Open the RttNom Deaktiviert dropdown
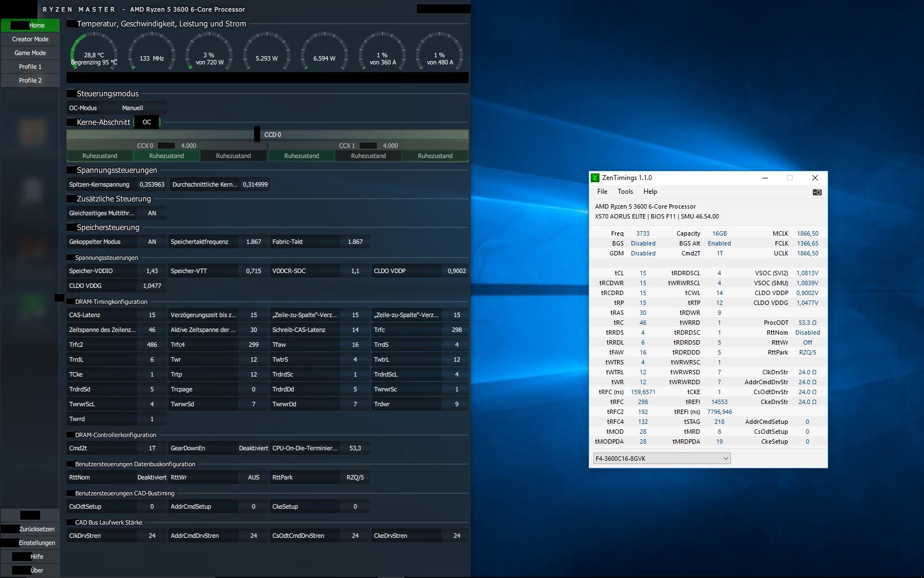This screenshot has width=924, height=578. 152,477
